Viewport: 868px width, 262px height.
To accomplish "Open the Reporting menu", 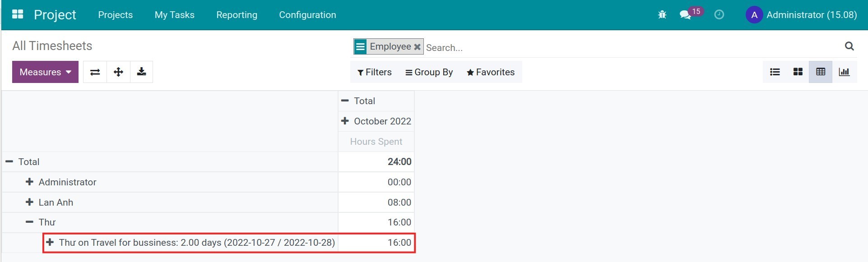I will click(x=237, y=15).
